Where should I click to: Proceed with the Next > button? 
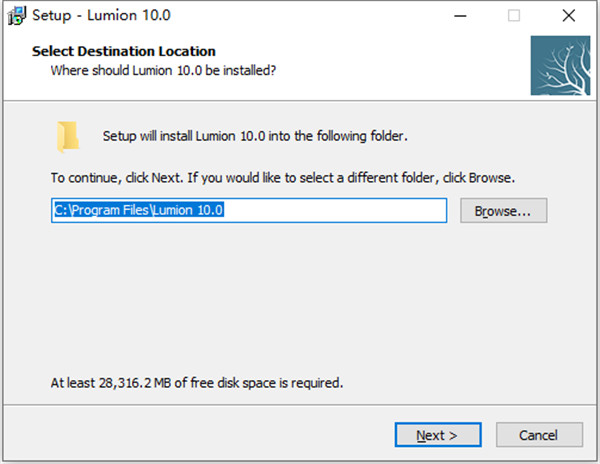[437, 435]
